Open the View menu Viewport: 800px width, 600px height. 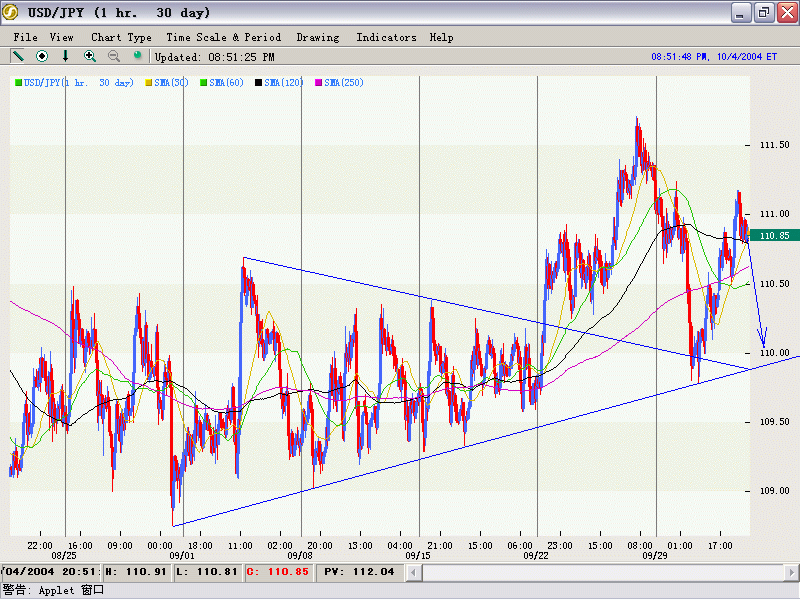[61, 37]
